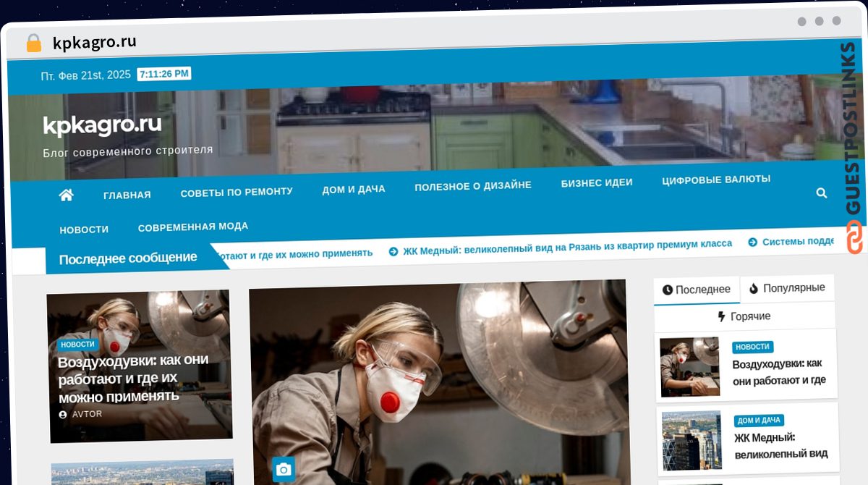Image resolution: width=868 pixels, height=485 pixels.
Task: Click the user icon next to AVTOR
Action: click(63, 415)
